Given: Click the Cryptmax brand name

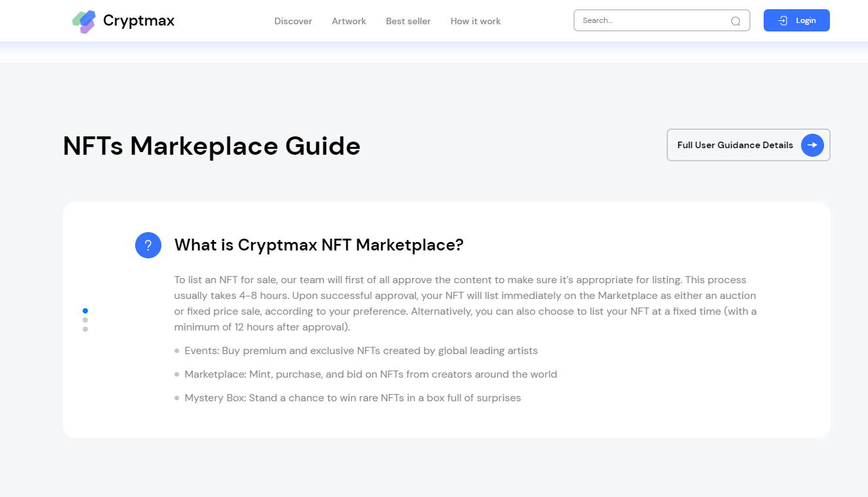Looking at the screenshot, I should 139,21.
